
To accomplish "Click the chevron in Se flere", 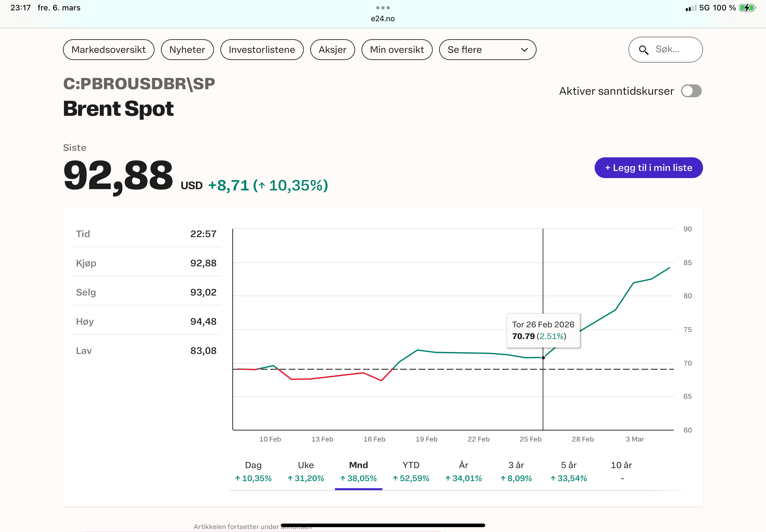I will (x=524, y=50).
